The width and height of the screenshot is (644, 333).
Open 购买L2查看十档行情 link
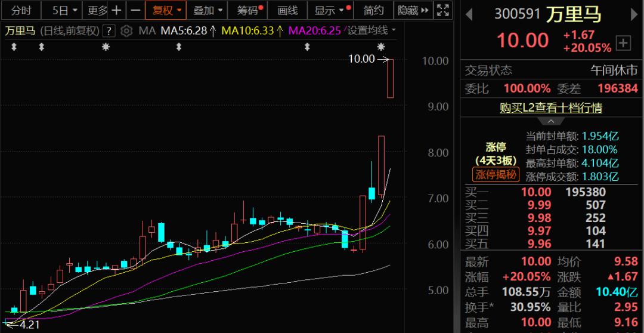coord(551,107)
